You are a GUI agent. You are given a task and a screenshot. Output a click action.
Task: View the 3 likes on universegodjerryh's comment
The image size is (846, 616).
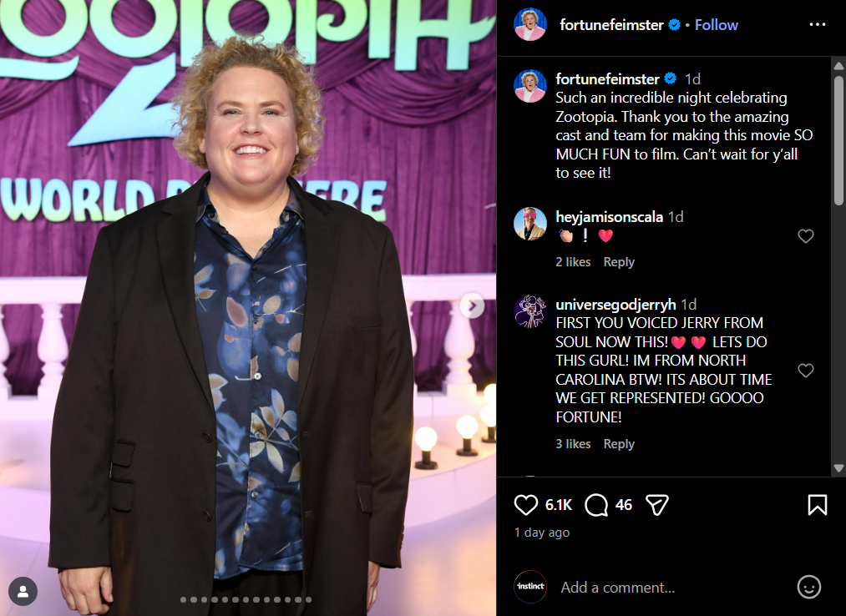(573, 443)
